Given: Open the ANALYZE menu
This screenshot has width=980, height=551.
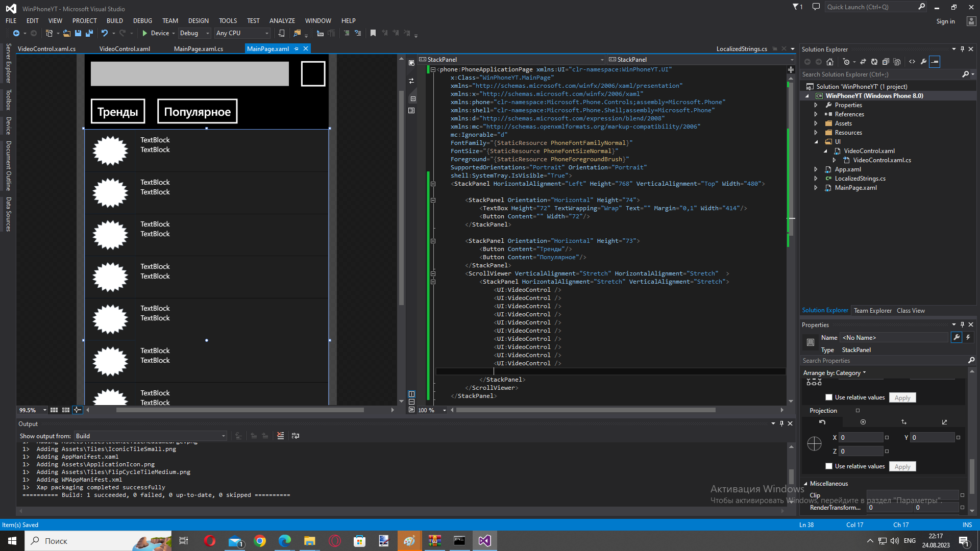Looking at the screenshot, I should tap(282, 21).
